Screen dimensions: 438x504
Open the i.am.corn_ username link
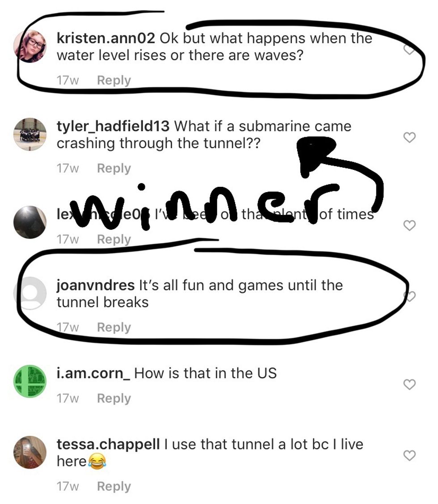93,373
